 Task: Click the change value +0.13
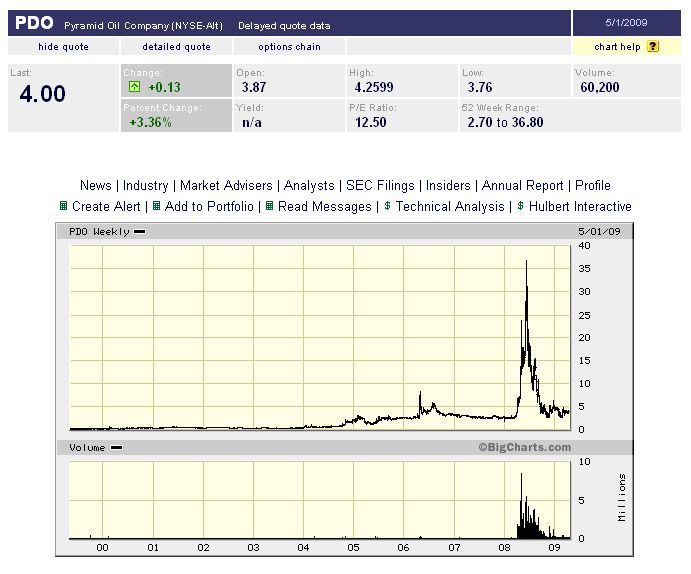tap(164, 87)
